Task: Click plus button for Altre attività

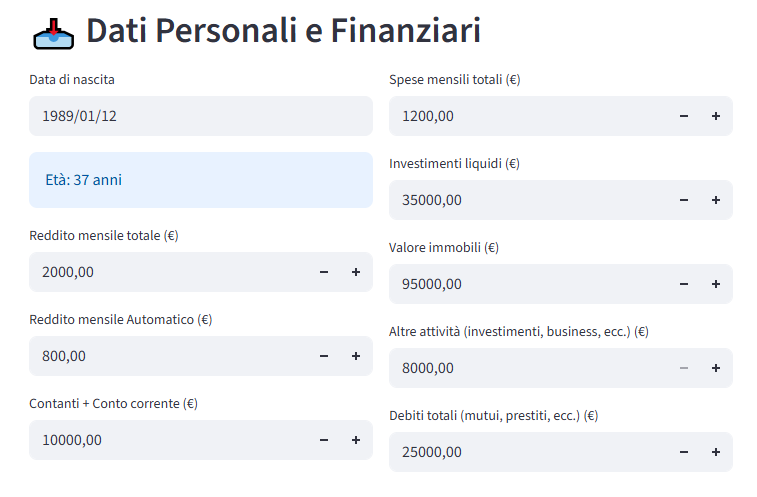Action: pyautogui.click(x=715, y=368)
